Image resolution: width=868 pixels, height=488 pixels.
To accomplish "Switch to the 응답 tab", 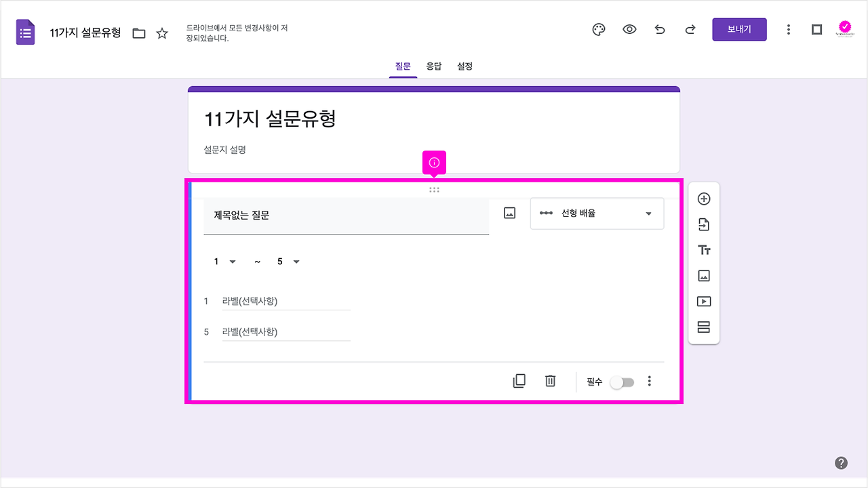I will pyautogui.click(x=434, y=66).
